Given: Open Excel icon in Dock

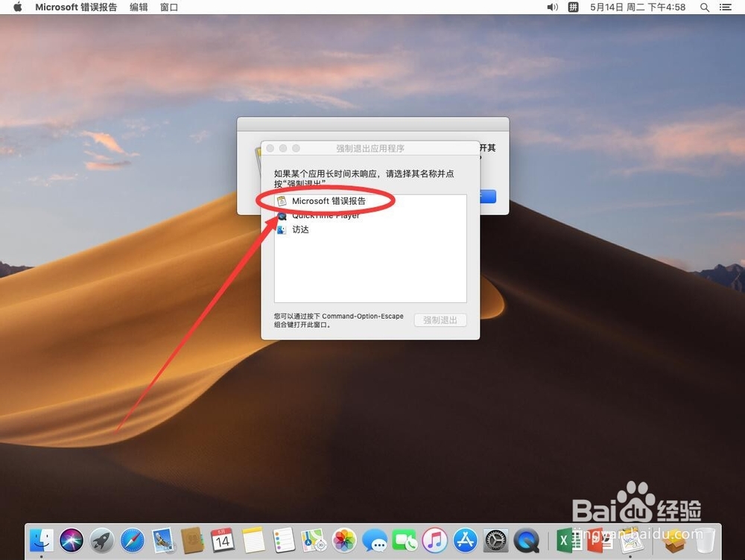Looking at the screenshot, I should click(x=568, y=541).
